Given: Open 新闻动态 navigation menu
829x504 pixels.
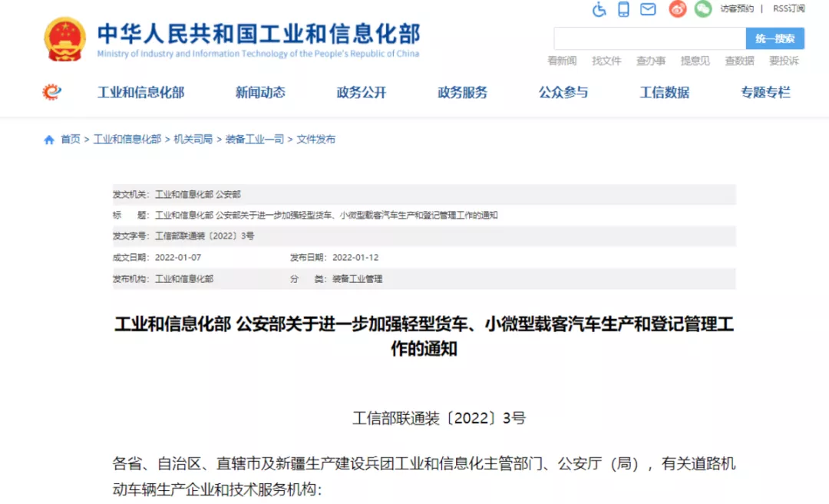Looking at the screenshot, I should 260,93.
